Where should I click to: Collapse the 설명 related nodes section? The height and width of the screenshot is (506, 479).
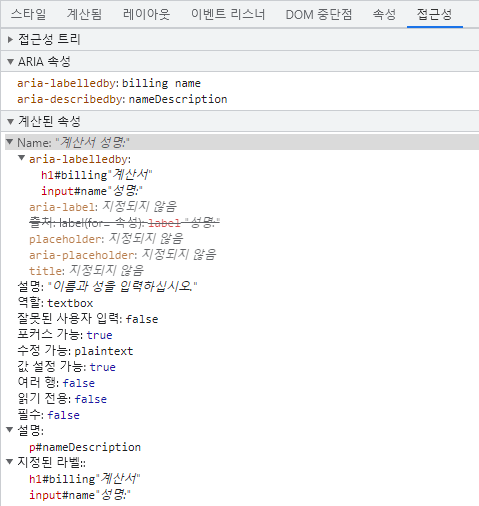point(10,430)
